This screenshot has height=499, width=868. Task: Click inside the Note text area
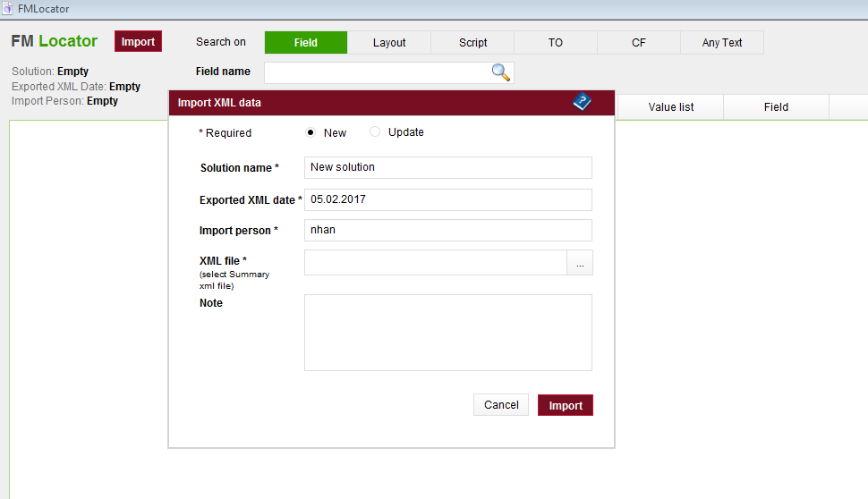[x=448, y=332]
